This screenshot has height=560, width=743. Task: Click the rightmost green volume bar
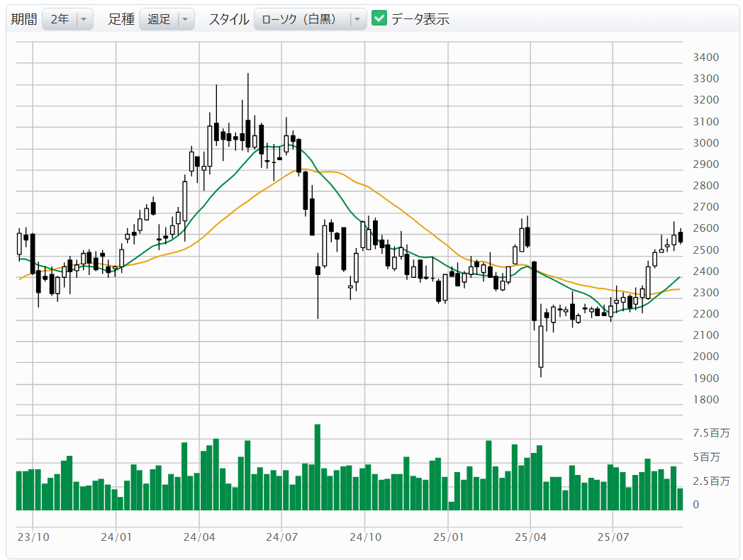pos(680,499)
